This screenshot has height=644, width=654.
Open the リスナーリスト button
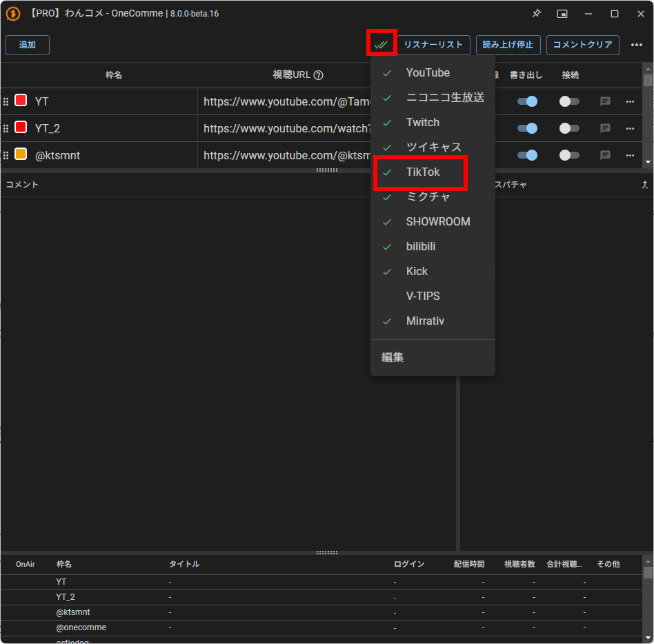(x=433, y=45)
